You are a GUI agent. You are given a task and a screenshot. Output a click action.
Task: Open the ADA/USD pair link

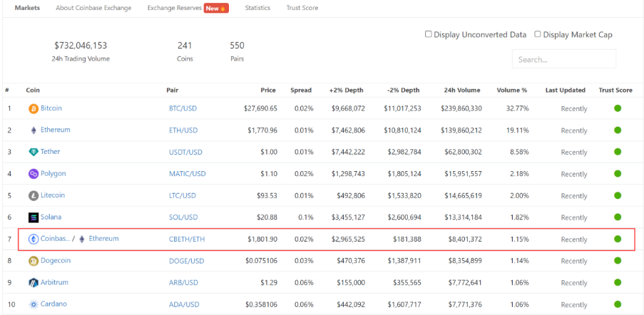pyautogui.click(x=184, y=304)
